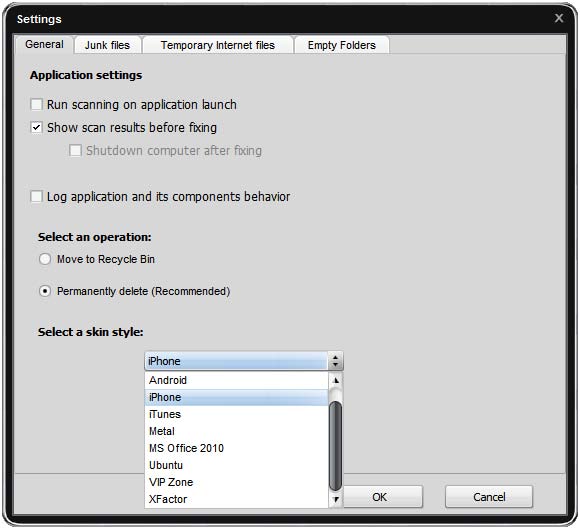Go to the Empty Folders tab

342,45
